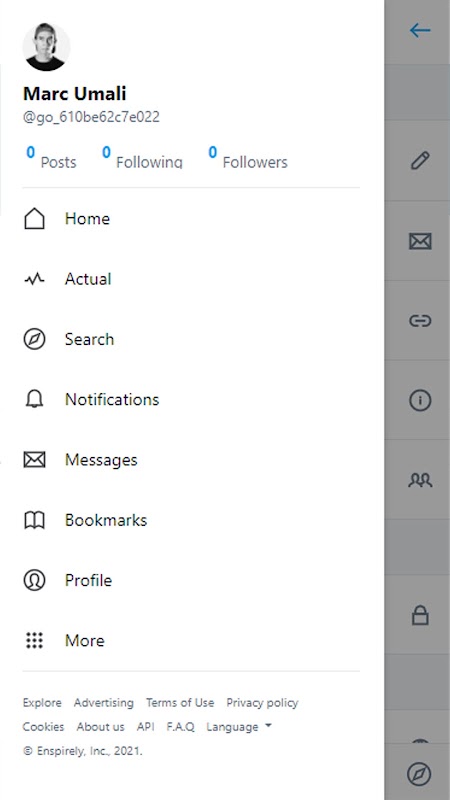Viewport: 450px width, 800px height.
Task: Click the back arrow icon
Action: (x=420, y=31)
